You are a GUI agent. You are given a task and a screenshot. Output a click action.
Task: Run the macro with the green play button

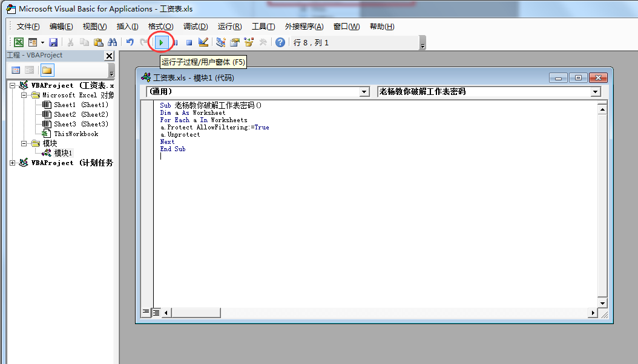pyautogui.click(x=161, y=42)
